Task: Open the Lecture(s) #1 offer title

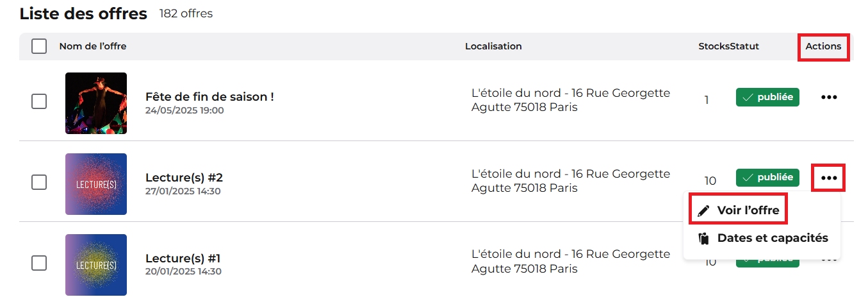Action: (183, 259)
